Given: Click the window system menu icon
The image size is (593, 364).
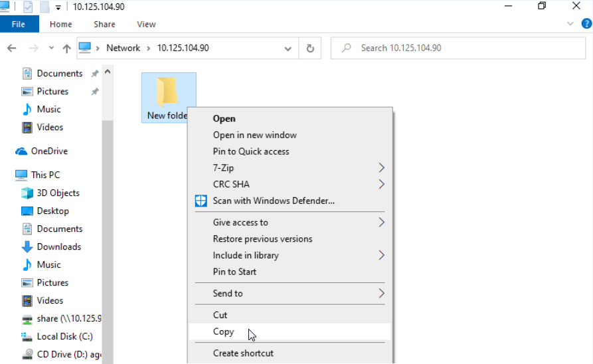Looking at the screenshot, I should point(5,6).
